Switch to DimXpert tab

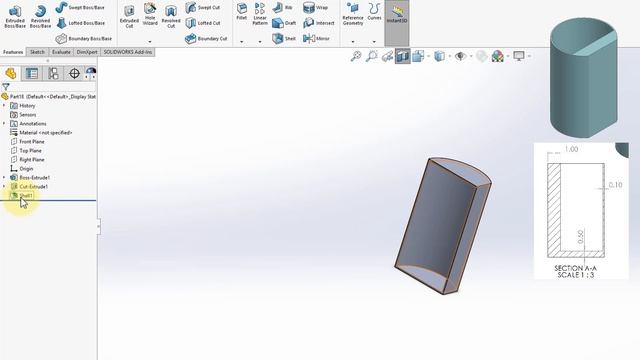pyautogui.click(x=87, y=52)
